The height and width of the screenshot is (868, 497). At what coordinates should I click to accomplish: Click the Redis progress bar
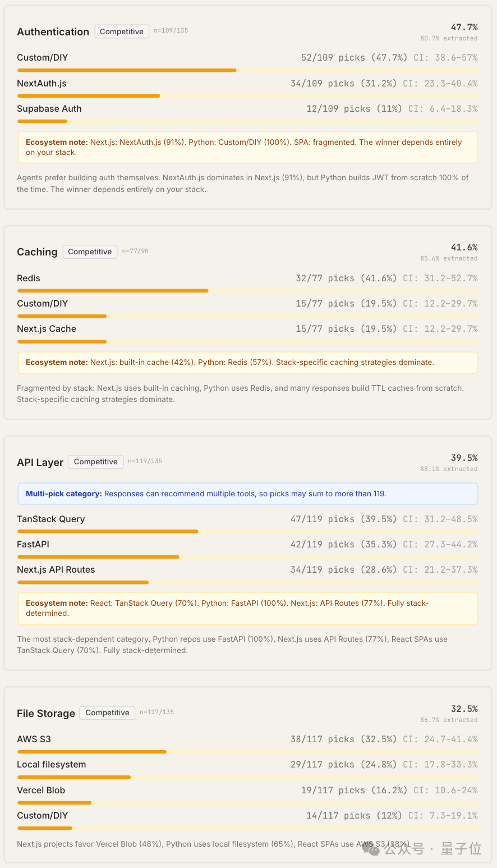coord(113,291)
